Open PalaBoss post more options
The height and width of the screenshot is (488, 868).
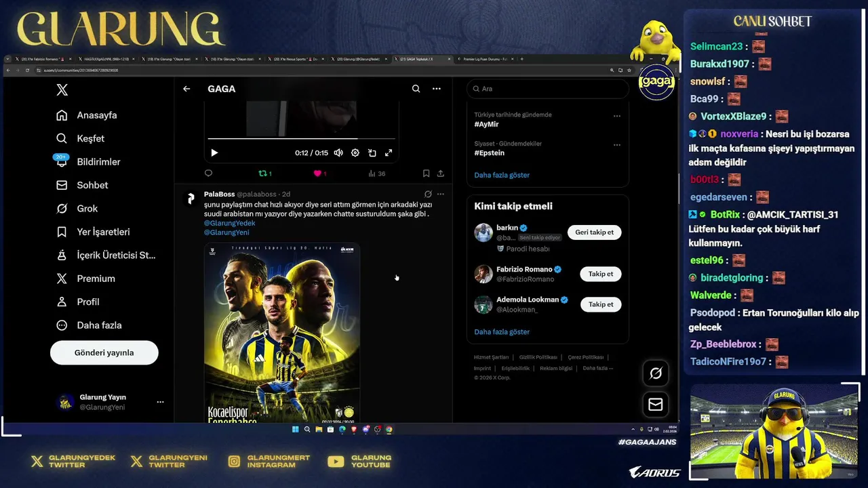pos(441,195)
